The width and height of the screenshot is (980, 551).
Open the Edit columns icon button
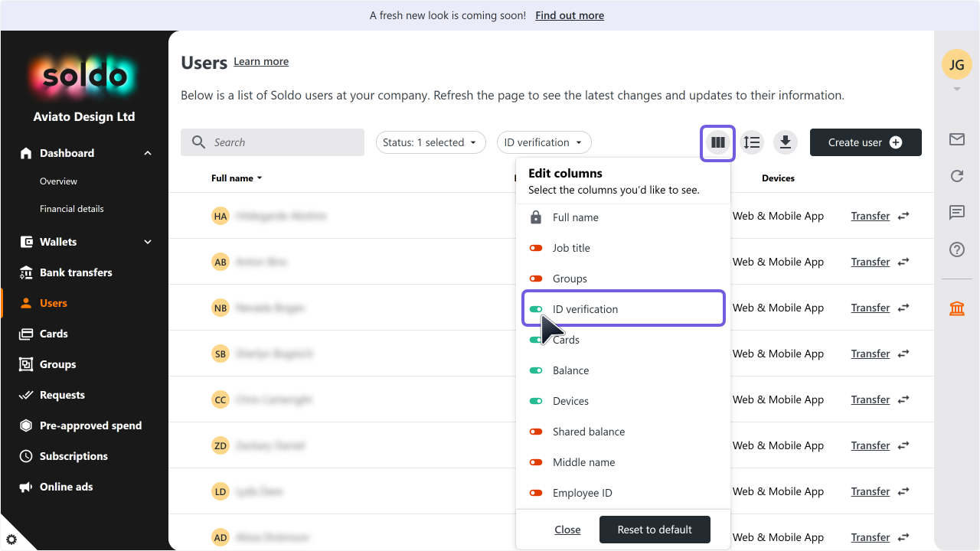718,142
